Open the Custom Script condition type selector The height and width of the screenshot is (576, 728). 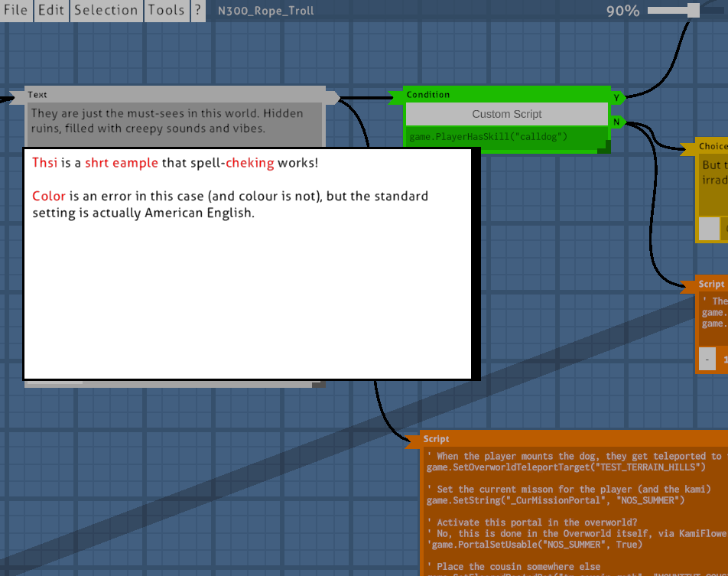coord(506,114)
